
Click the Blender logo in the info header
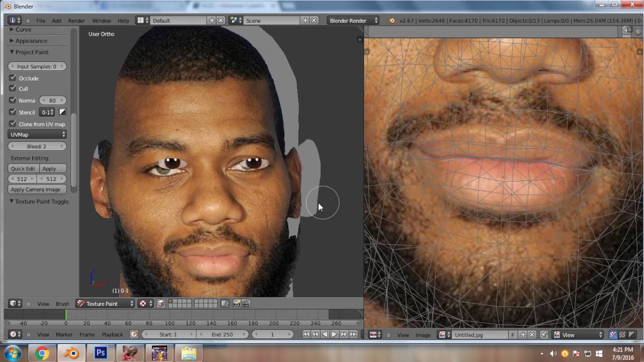coord(391,21)
